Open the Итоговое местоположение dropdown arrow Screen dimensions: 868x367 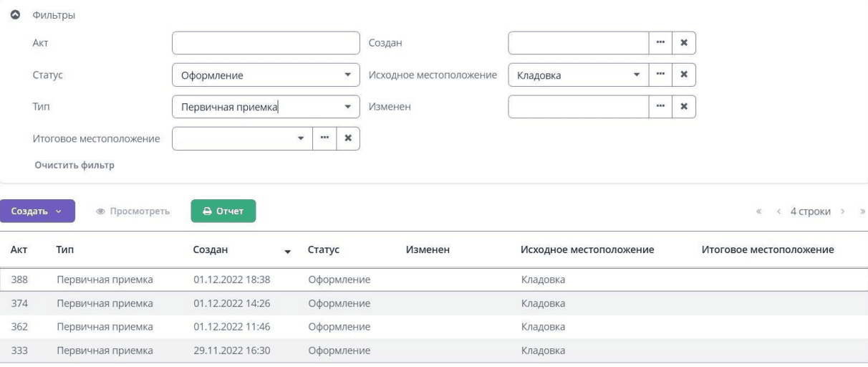point(301,138)
